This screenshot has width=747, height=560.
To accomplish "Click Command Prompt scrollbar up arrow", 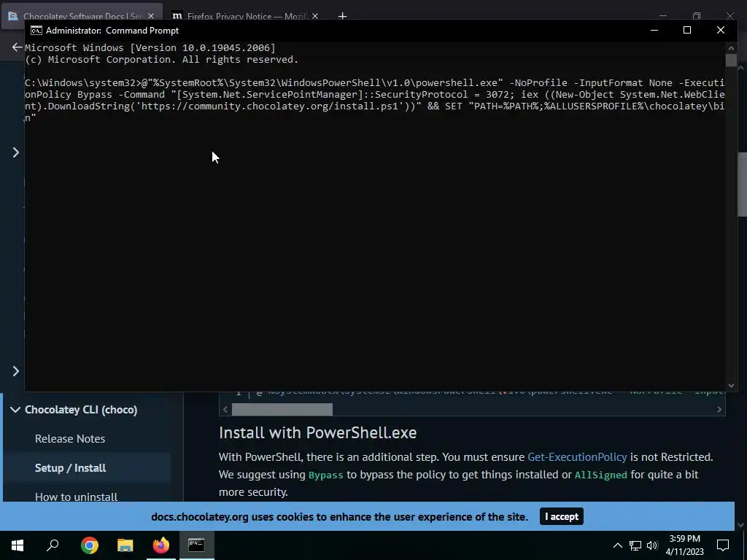I will 731,47.
